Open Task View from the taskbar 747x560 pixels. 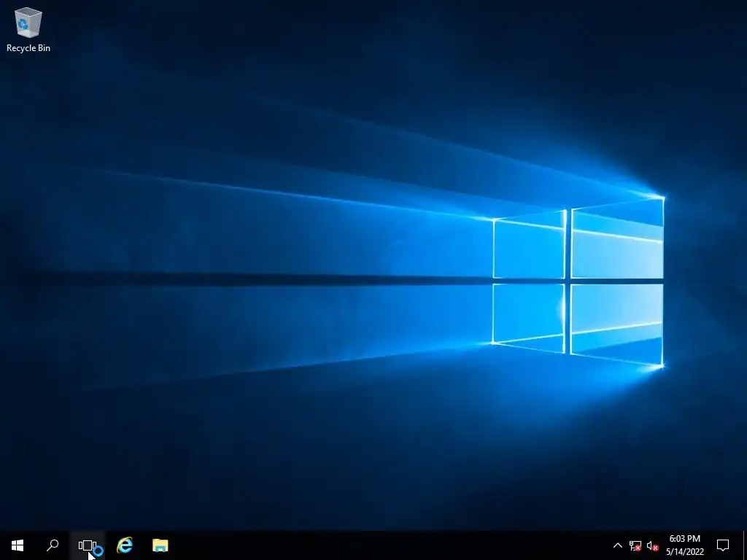point(88,545)
